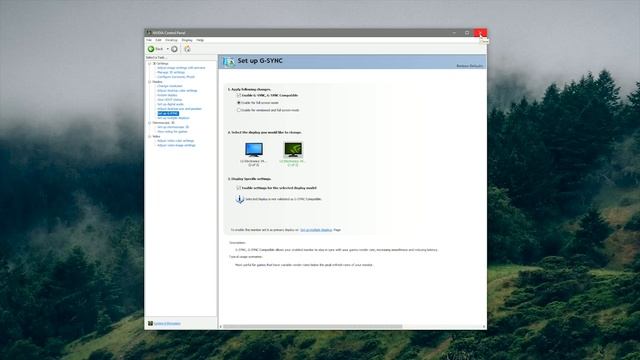Select Enable for full screen mode
640x360 pixels.
tap(239, 103)
